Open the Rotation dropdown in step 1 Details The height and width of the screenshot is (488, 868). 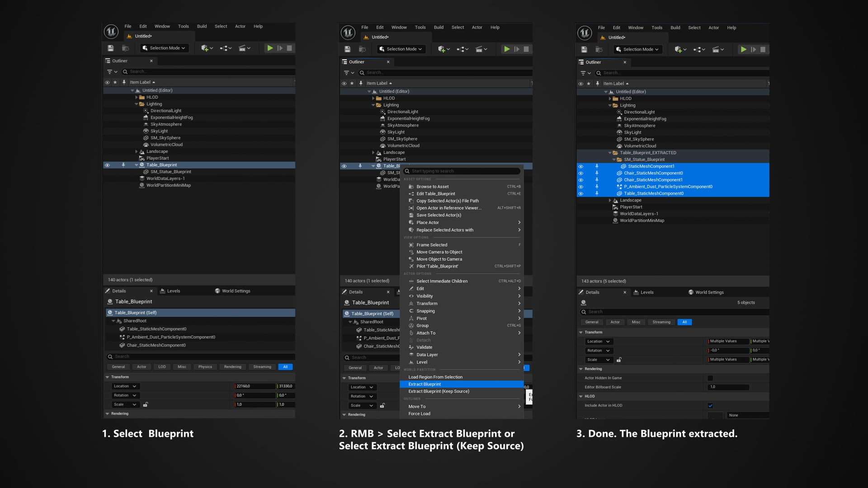click(125, 395)
